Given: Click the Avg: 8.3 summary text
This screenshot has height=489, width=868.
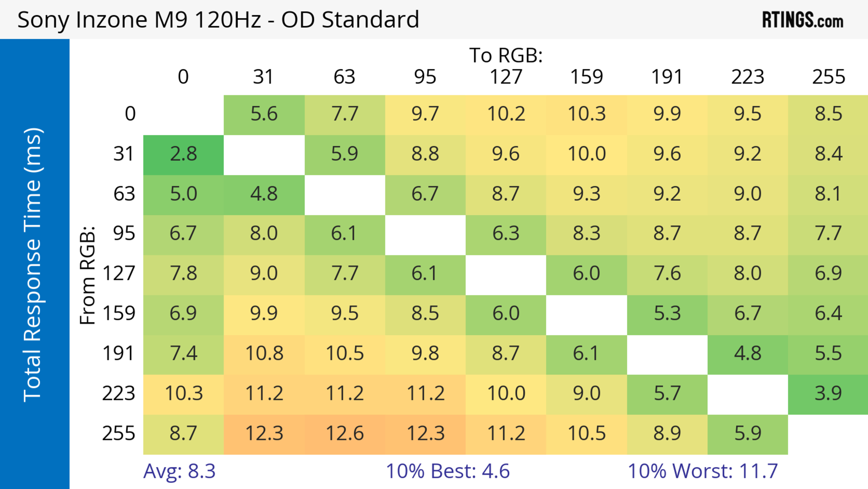Looking at the screenshot, I should [179, 471].
